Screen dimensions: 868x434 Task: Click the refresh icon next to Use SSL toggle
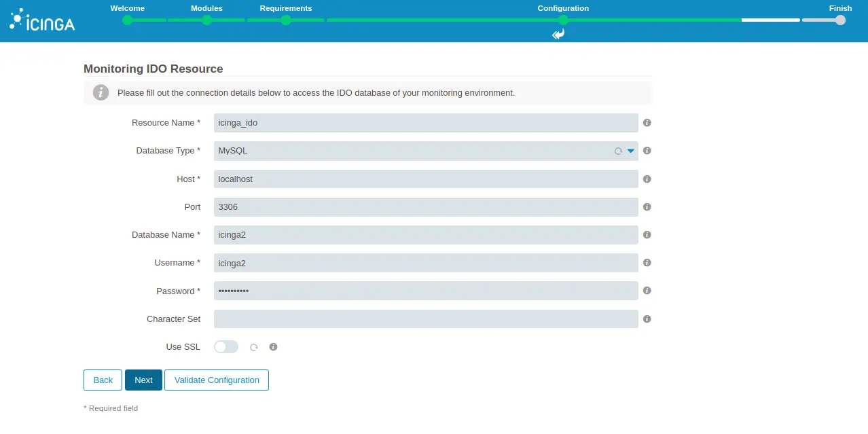(x=254, y=347)
